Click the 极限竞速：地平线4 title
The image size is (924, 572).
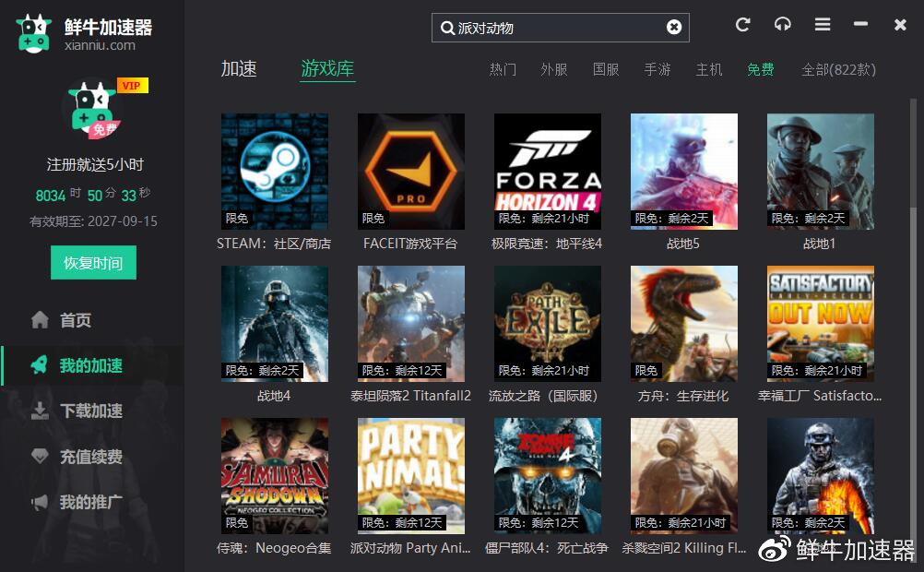click(547, 244)
